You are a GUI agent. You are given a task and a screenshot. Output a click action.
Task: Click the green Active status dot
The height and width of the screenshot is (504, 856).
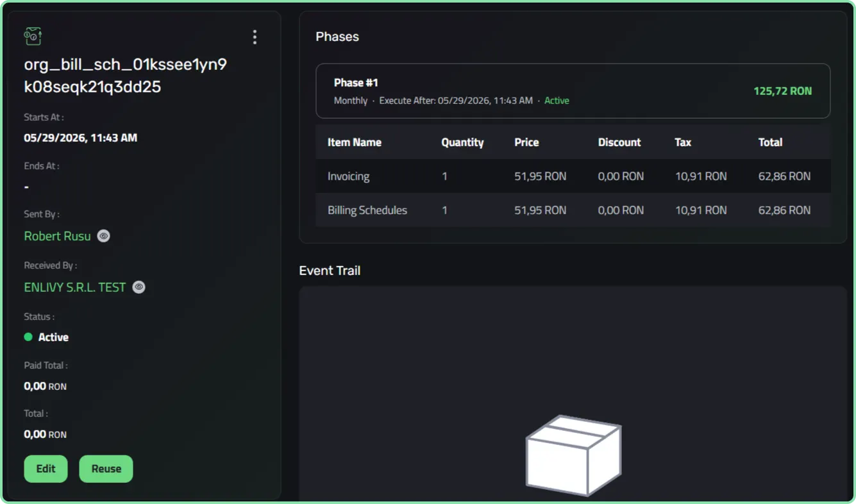tap(28, 337)
